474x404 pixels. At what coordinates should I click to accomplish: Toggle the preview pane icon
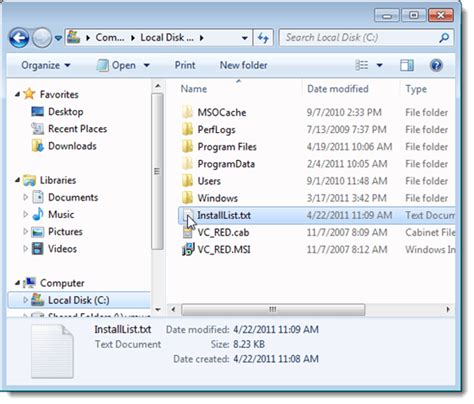pos(407,65)
